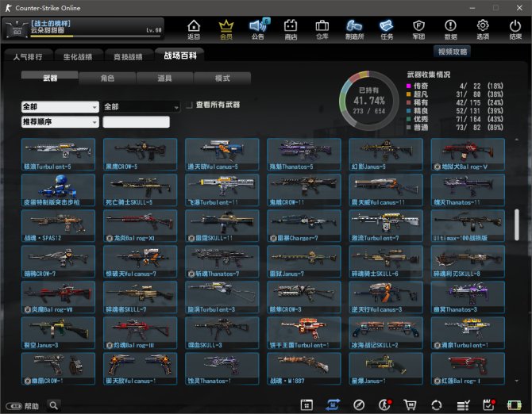The height and width of the screenshot is (414, 532).
Task: Select the Balrog-V weapon card
Action: point(468,154)
